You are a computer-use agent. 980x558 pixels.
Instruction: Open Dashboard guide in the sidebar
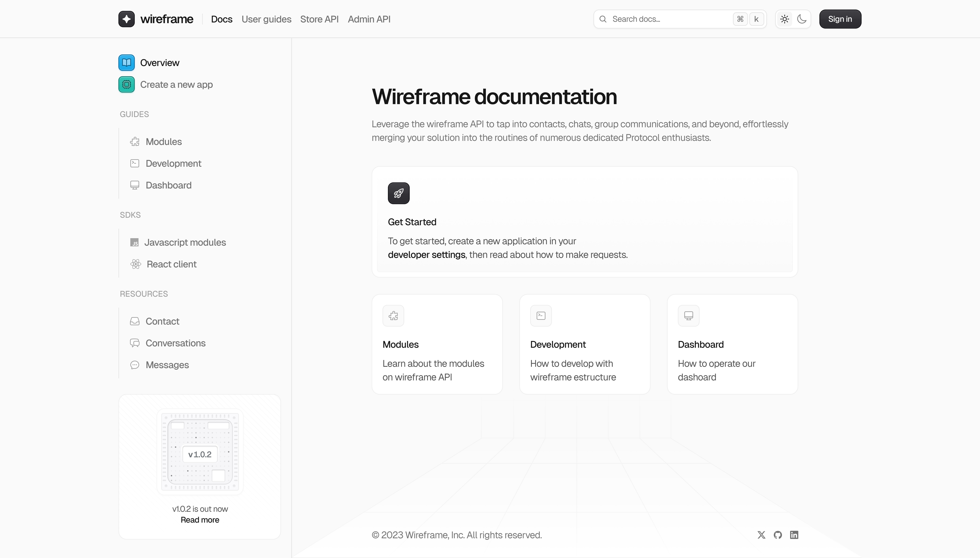click(168, 185)
